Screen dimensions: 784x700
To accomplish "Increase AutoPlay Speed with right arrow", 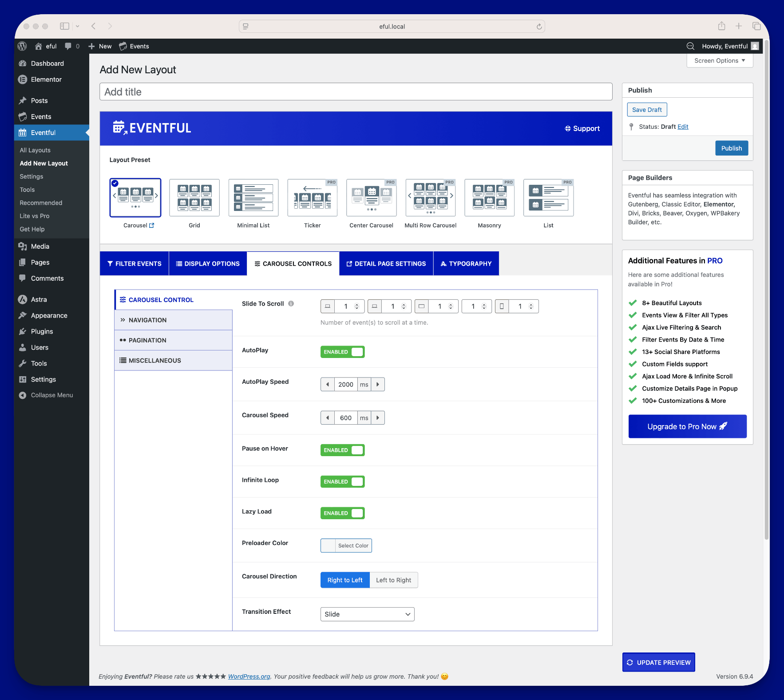I will pyautogui.click(x=378, y=384).
